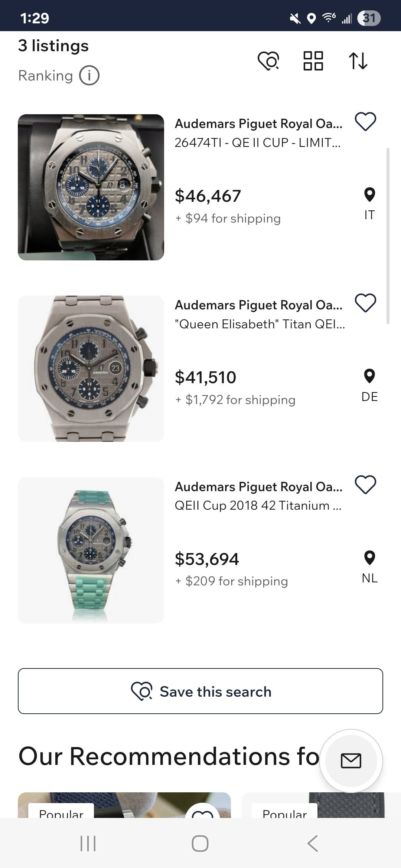Image resolution: width=401 pixels, height=868 pixels.
Task: Favorite the $46,467 listing heart
Action: click(x=366, y=121)
